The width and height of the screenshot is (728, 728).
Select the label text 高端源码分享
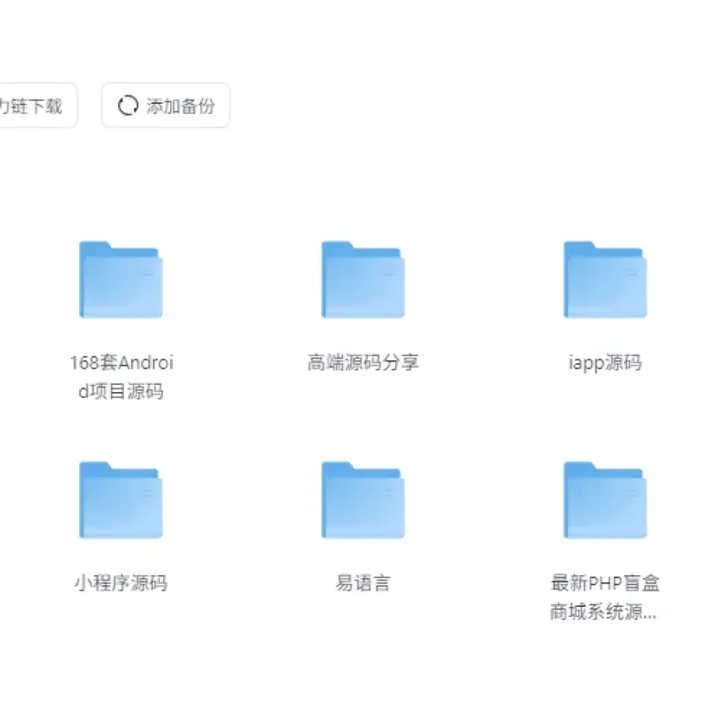(x=363, y=362)
